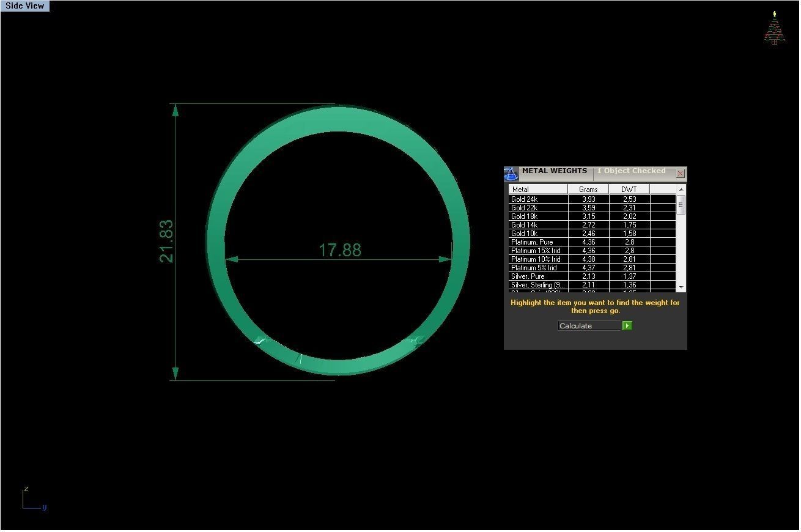Click the green ring band object
The width and height of the screenshot is (801, 532).
tap(338, 119)
